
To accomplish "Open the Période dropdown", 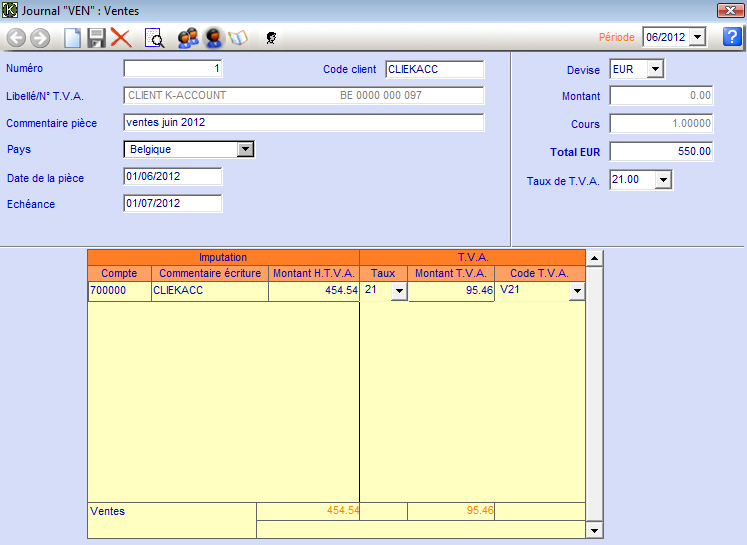I will click(x=697, y=37).
